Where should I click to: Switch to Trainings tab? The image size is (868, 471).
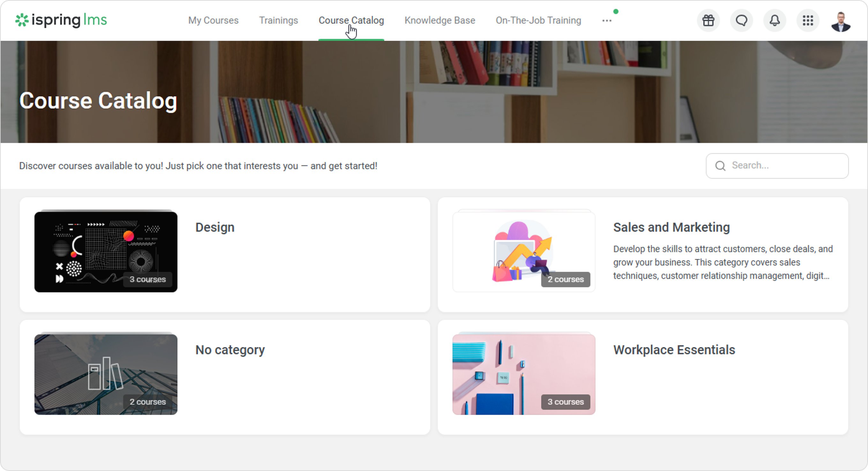point(278,20)
